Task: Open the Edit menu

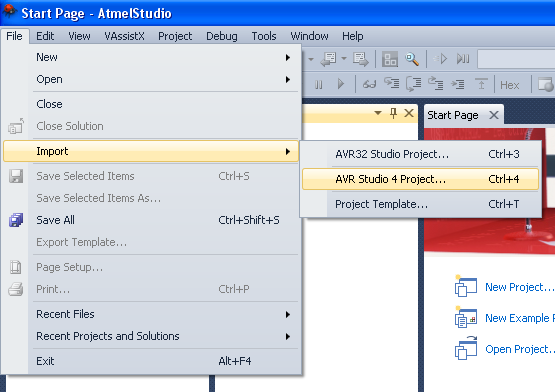Action: point(45,36)
